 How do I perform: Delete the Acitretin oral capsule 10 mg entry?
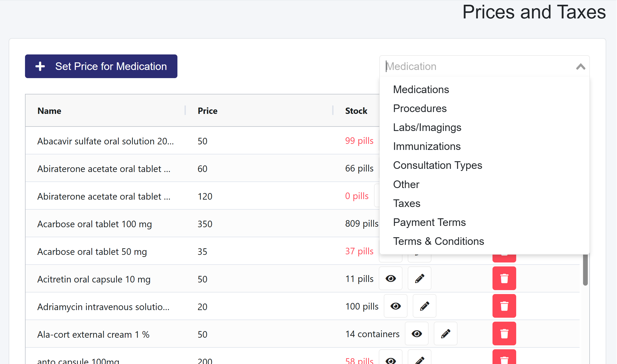[x=504, y=279]
